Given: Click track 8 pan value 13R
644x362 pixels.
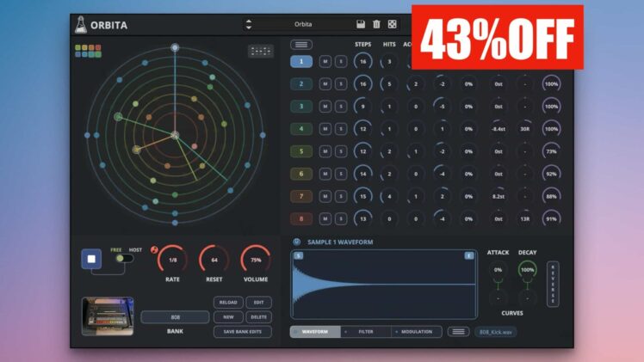Looking at the screenshot, I should point(525,219).
